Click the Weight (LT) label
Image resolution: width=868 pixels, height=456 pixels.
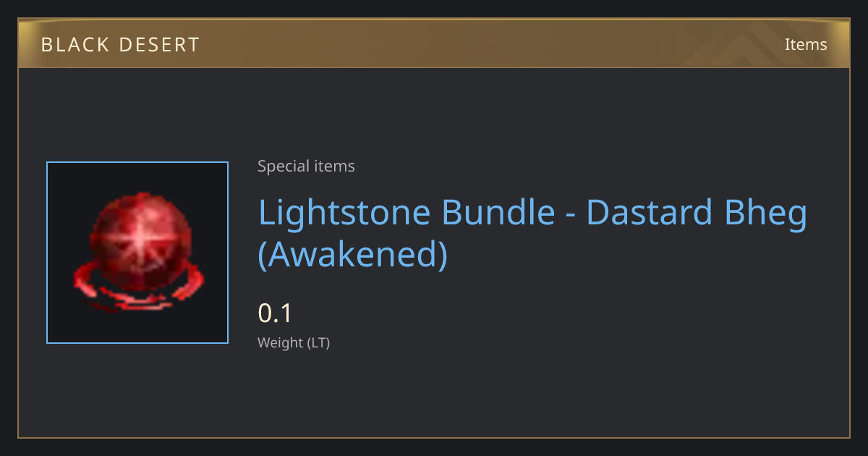294,343
